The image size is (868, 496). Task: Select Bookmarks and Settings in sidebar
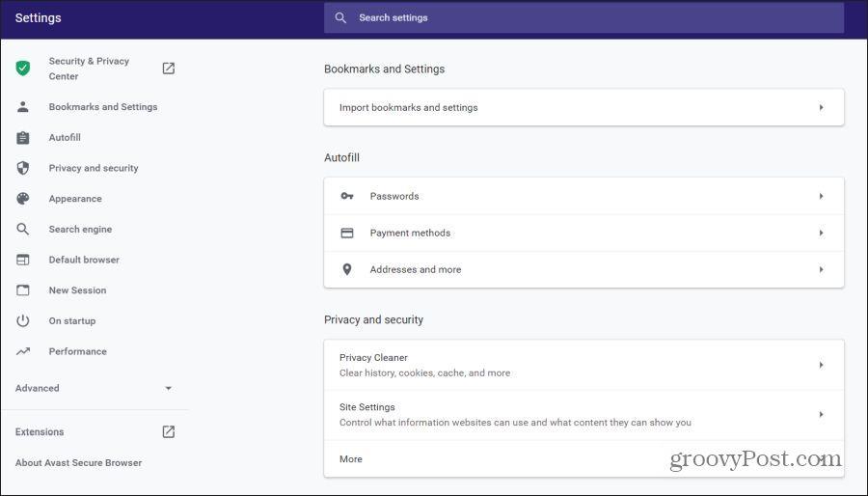point(103,107)
